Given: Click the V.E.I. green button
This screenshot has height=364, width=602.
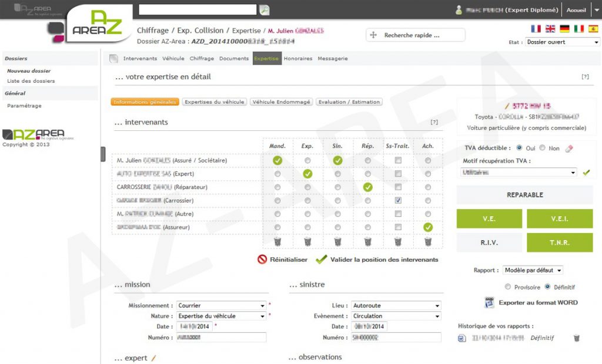Looking at the screenshot, I should [559, 218].
